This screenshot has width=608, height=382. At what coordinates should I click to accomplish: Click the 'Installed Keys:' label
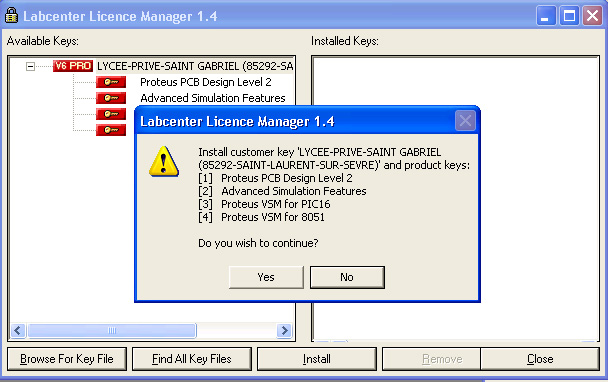tap(345, 41)
